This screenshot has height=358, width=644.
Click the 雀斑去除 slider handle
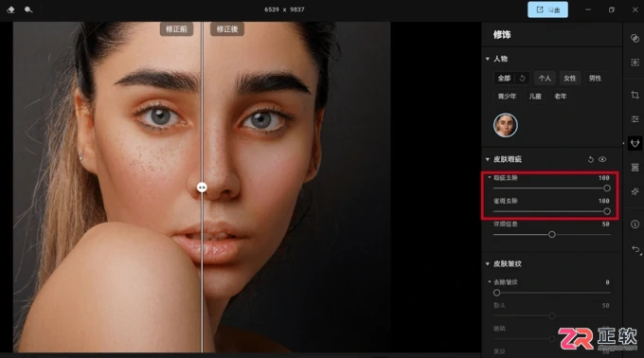tap(607, 211)
